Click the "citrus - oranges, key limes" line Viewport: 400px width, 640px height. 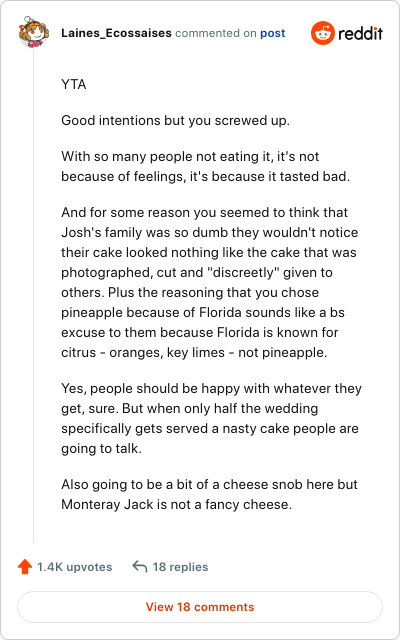[143, 352]
